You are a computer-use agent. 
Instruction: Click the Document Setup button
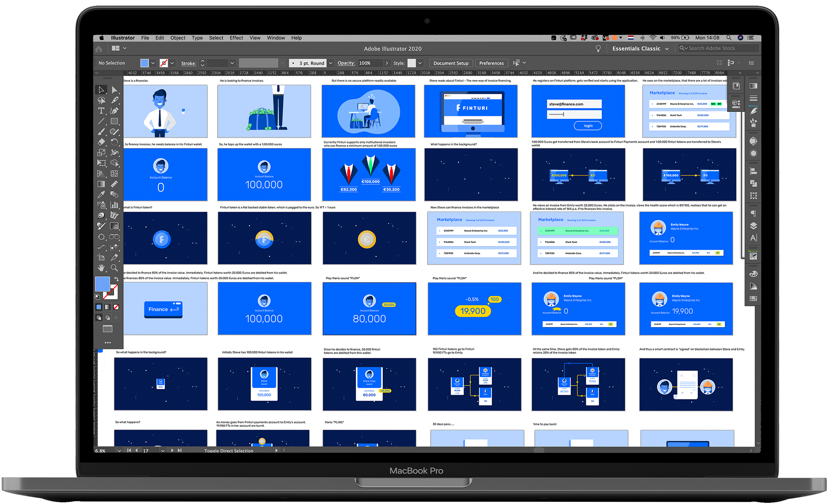(x=451, y=63)
